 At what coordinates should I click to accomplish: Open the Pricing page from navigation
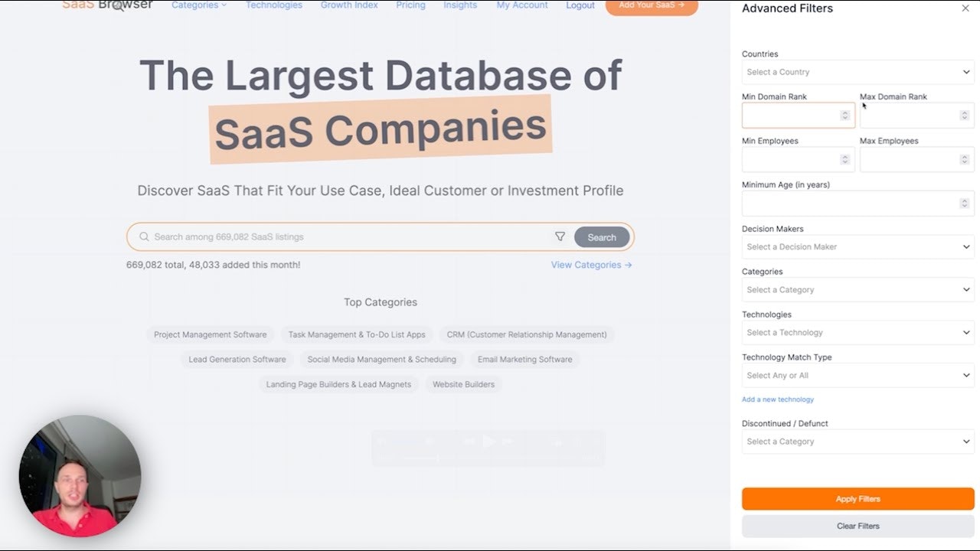click(410, 5)
